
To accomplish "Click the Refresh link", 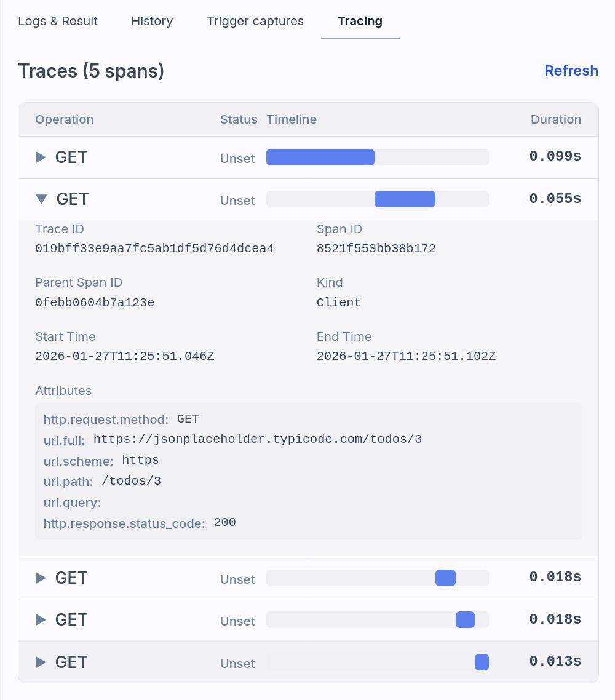I will click(x=571, y=70).
